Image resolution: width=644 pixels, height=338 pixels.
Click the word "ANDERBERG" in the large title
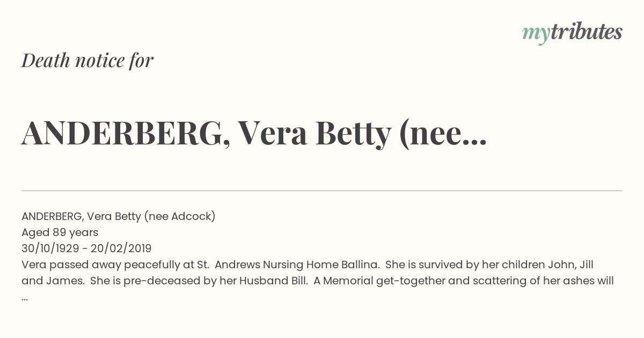pos(122,134)
